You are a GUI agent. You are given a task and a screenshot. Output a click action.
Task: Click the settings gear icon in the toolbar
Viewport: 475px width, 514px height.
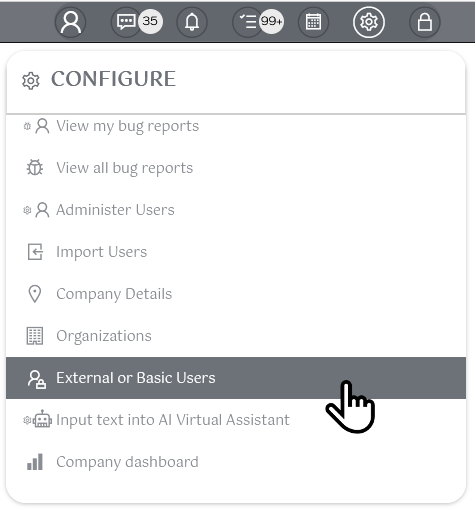(369, 22)
